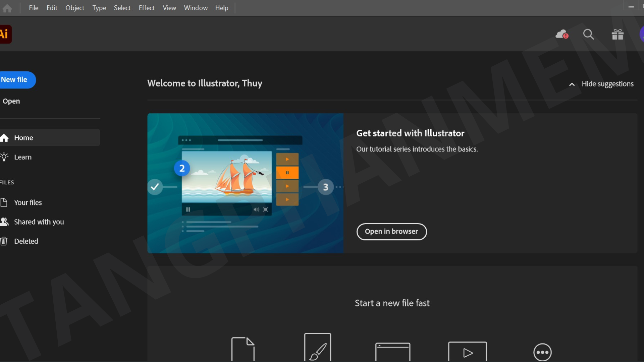The width and height of the screenshot is (644, 362).
Task: Select the film and video preset icon
Action: [x=467, y=351]
